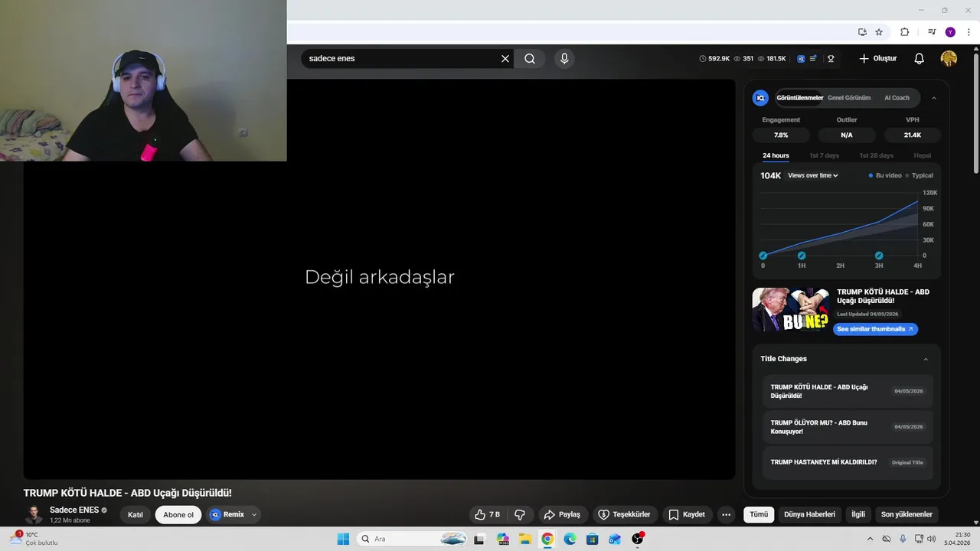Open the Windows Start menu
The height and width of the screenshot is (551, 980).
pyautogui.click(x=343, y=539)
